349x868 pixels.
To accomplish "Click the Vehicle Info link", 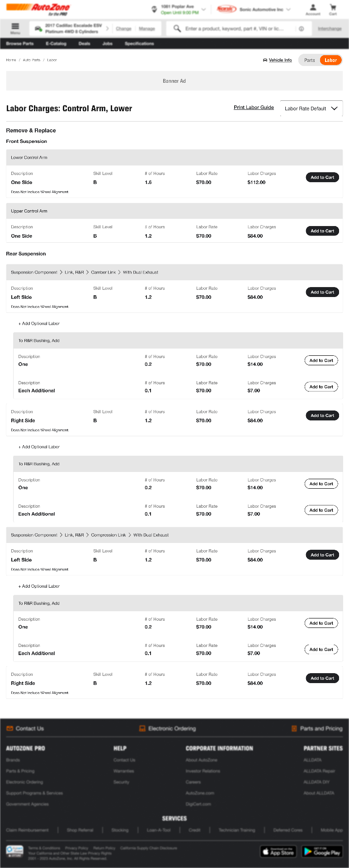I will point(280,60).
